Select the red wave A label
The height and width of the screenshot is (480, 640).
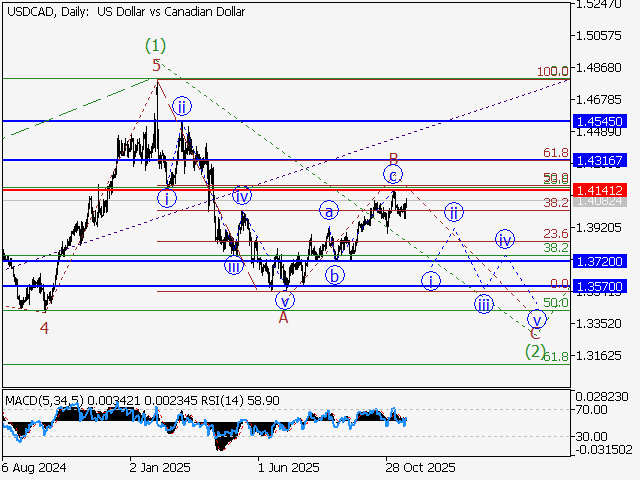coord(283,317)
